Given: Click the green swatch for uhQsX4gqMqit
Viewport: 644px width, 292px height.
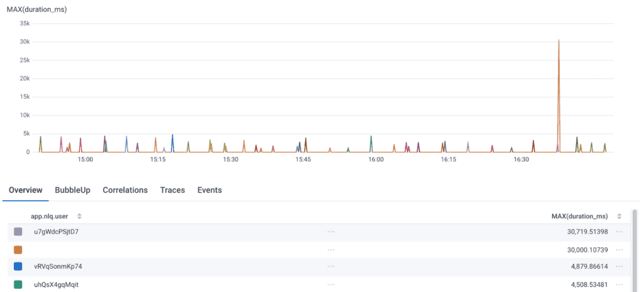Looking at the screenshot, I should pyautogui.click(x=18, y=284).
